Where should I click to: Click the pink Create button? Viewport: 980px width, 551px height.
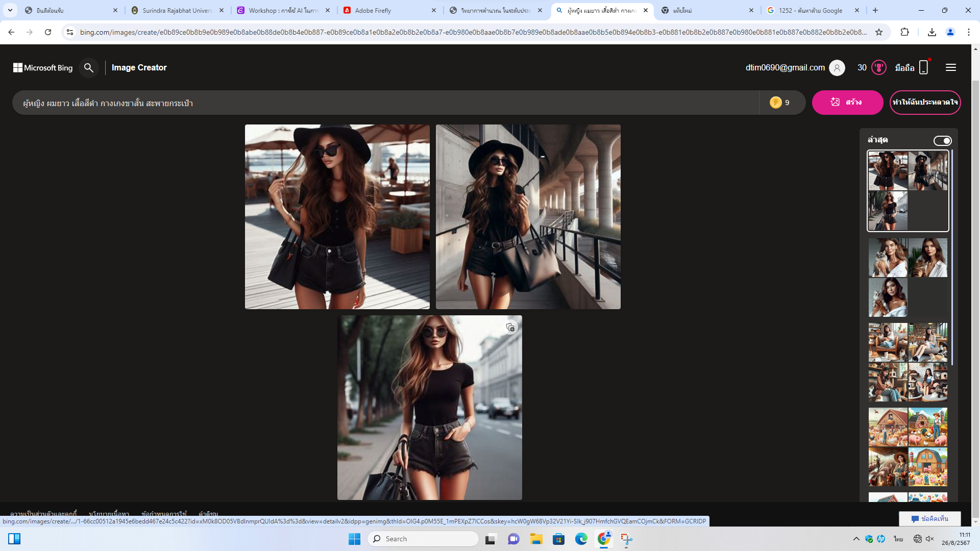847,103
